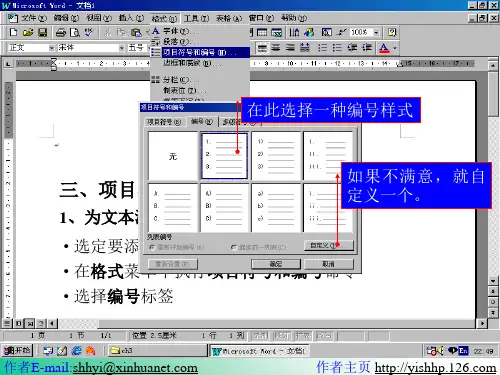
Task: Apply the red font color button
Action: (384, 48)
